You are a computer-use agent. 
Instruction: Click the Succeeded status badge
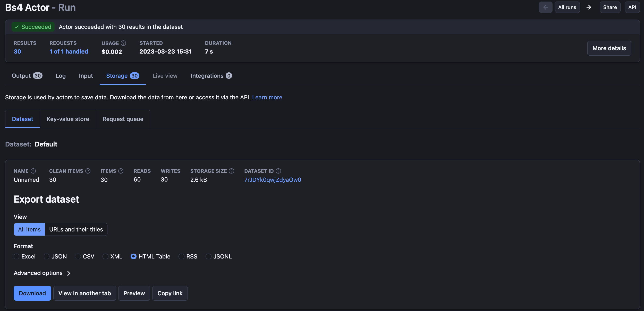pyautogui.click(x=33, y=27)
